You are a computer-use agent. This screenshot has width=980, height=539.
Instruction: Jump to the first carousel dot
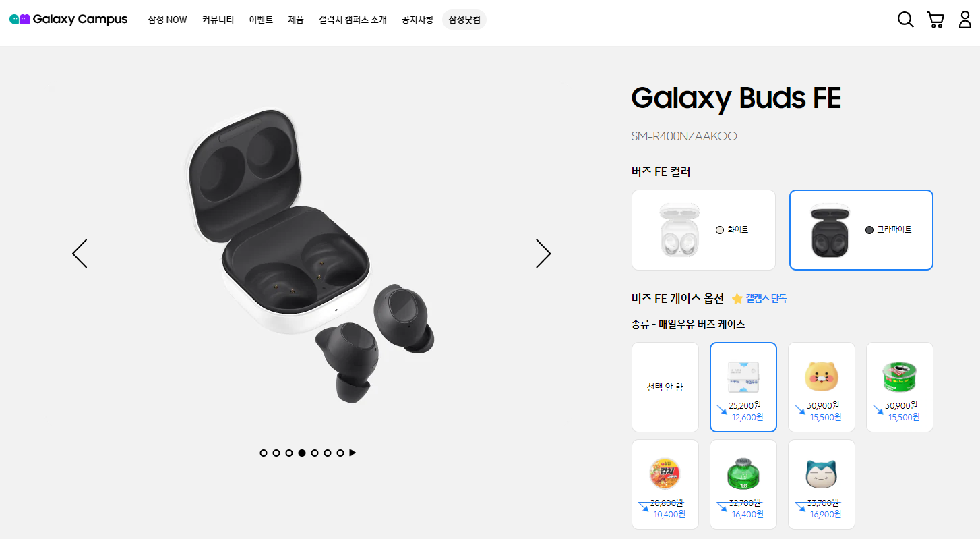[264, 453]
